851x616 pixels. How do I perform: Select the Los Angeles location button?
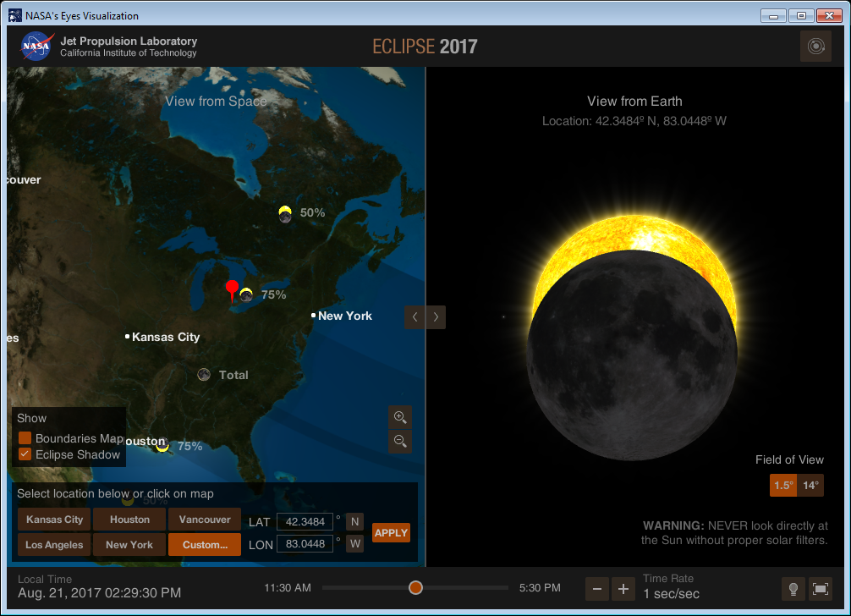pyautogui.click(x=54, y=545)
